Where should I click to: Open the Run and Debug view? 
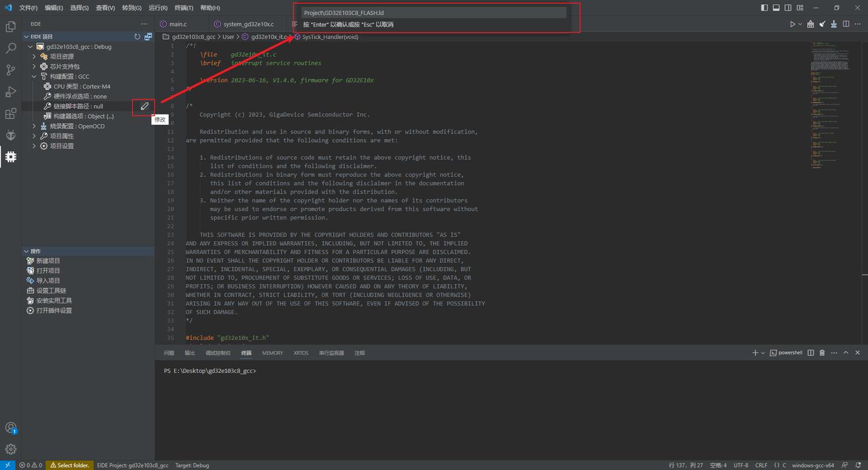(x=10, y=92)
